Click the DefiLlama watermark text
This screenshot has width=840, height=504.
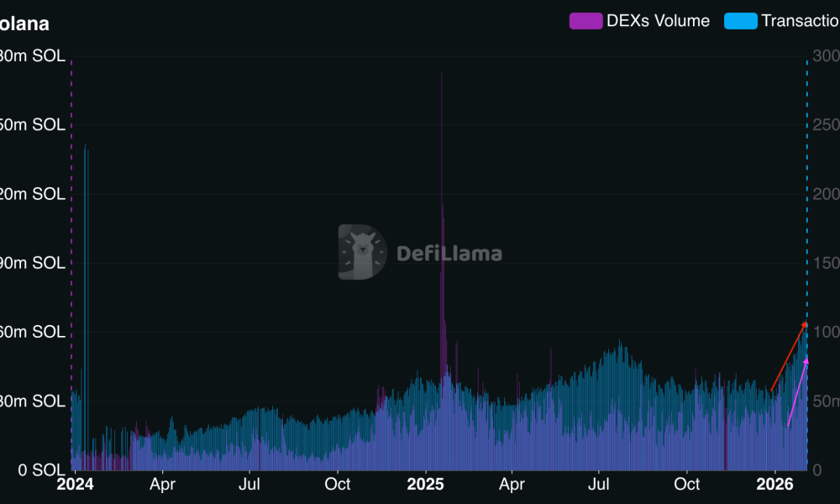449,252
